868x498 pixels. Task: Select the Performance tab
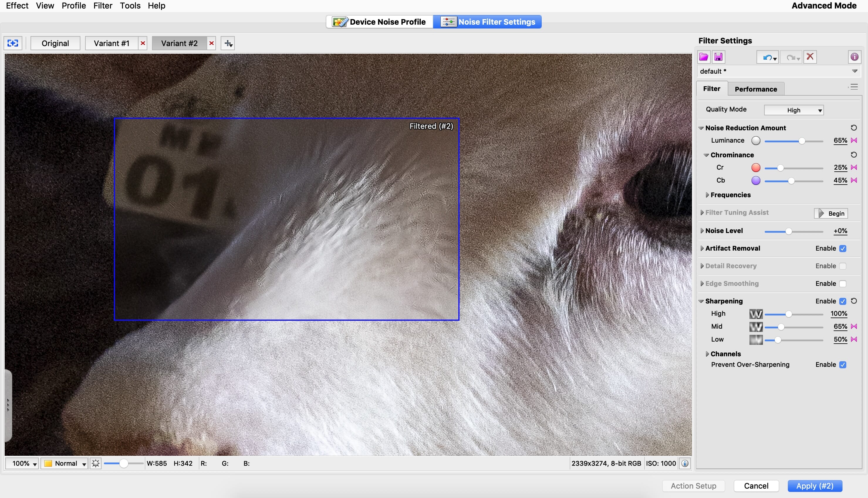click(x=756, y=89)
